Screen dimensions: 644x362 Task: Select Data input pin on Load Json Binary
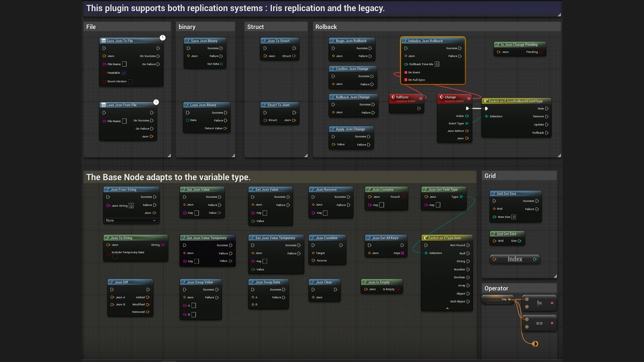(x=188, y=120)
